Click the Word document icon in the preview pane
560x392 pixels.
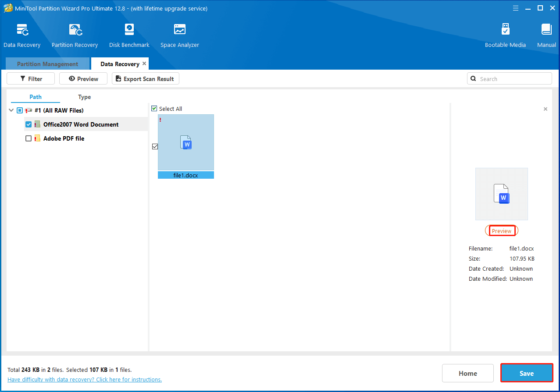[502, 194]
